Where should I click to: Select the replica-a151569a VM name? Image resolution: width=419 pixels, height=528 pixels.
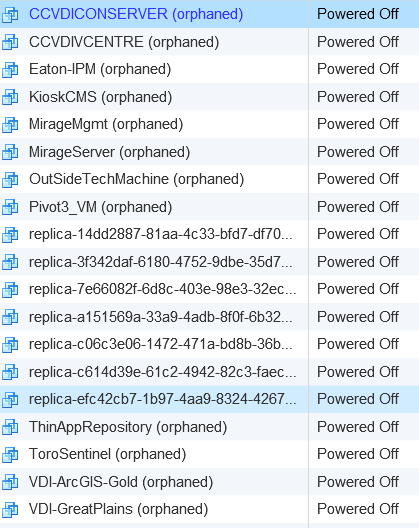(161, 317)
